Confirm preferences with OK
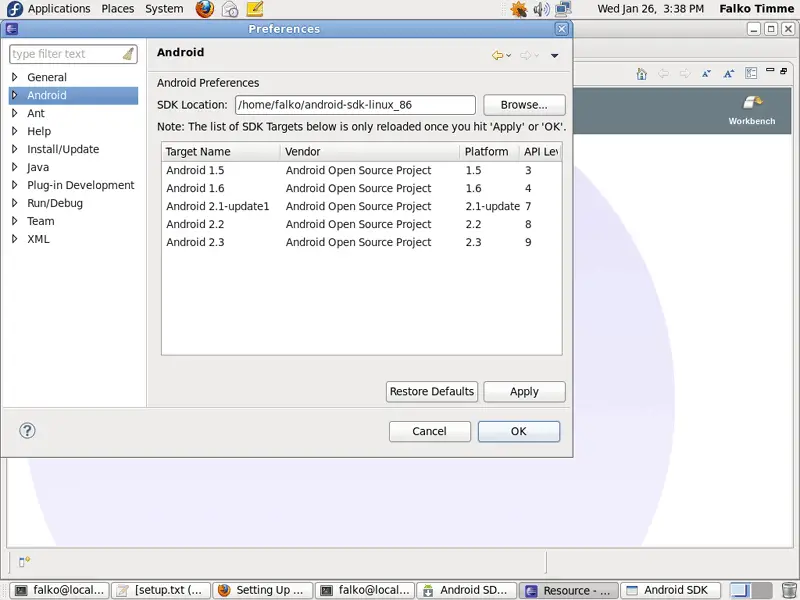The width and height of the screenshot is (800, 600). (519, 431)
